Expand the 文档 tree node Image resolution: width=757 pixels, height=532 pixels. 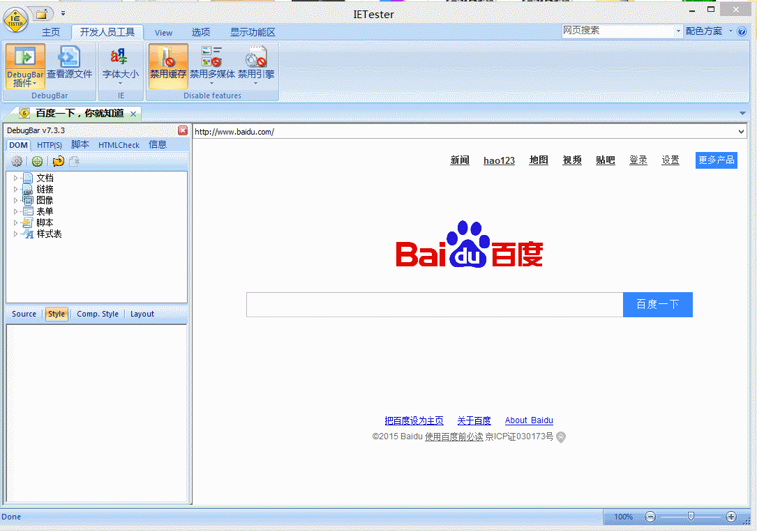click(15, 178)
